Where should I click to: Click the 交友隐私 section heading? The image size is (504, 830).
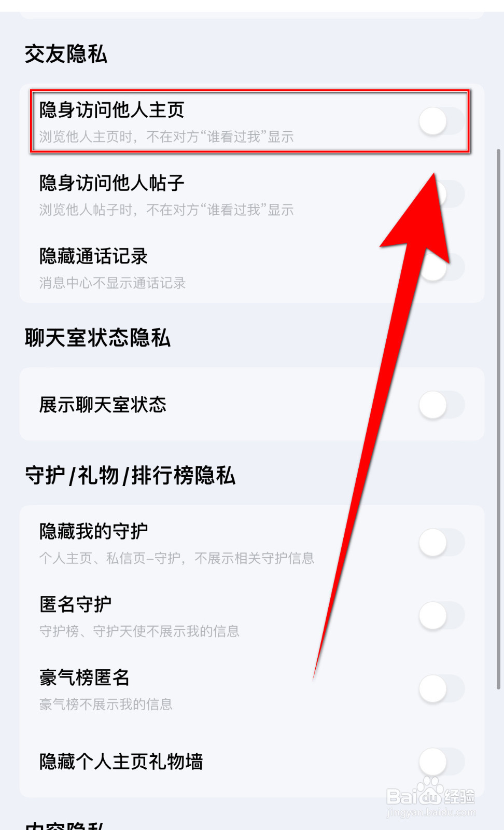[66, 54]
